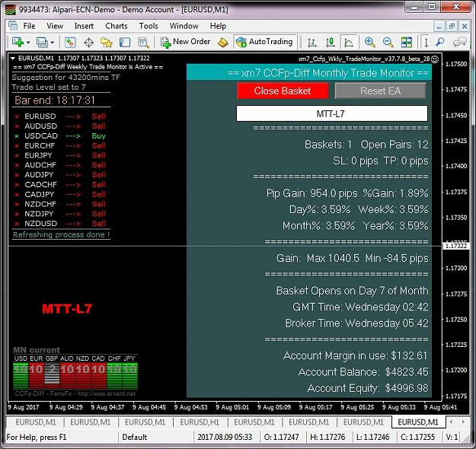Screen dimensions: 476x449
Task: Open the View menu
Action: (55, 26)
